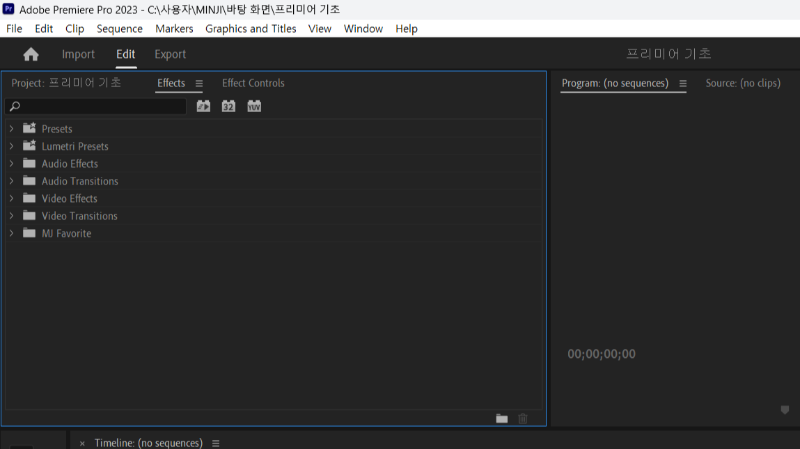Click the 00;00;00;00 timecode
The height and width of the screenshot is (449, 800).
coord(602,354)
